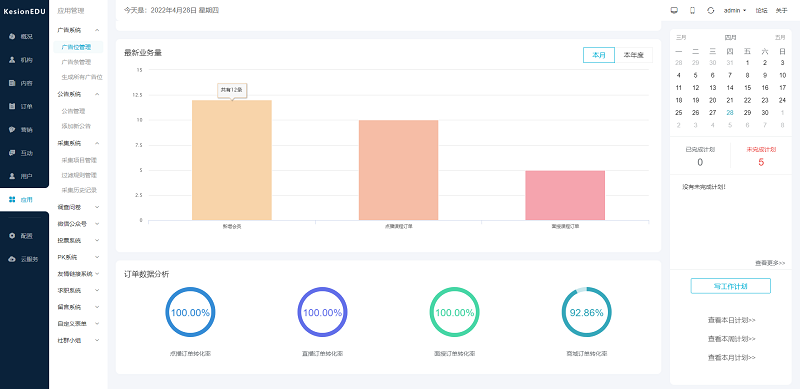Open the 配置 settings gear icon
This screenshot has height=389, width=800.
click(12, 236)
